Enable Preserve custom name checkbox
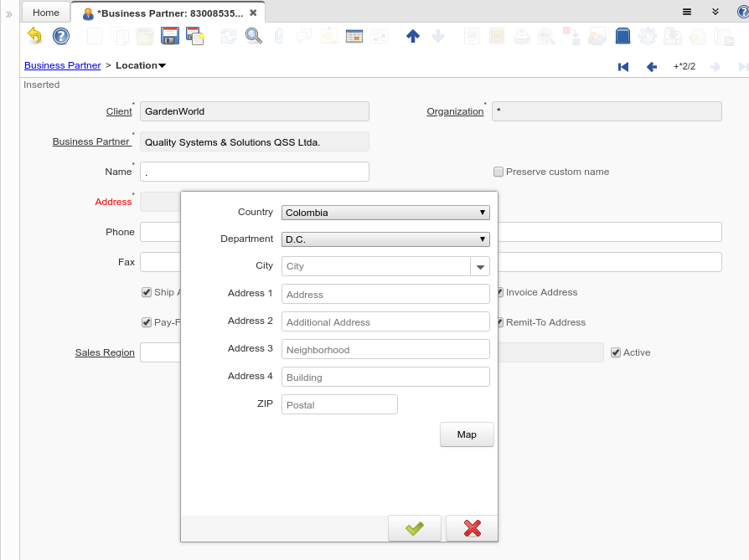Screen dimensions: 749x560 498,172
